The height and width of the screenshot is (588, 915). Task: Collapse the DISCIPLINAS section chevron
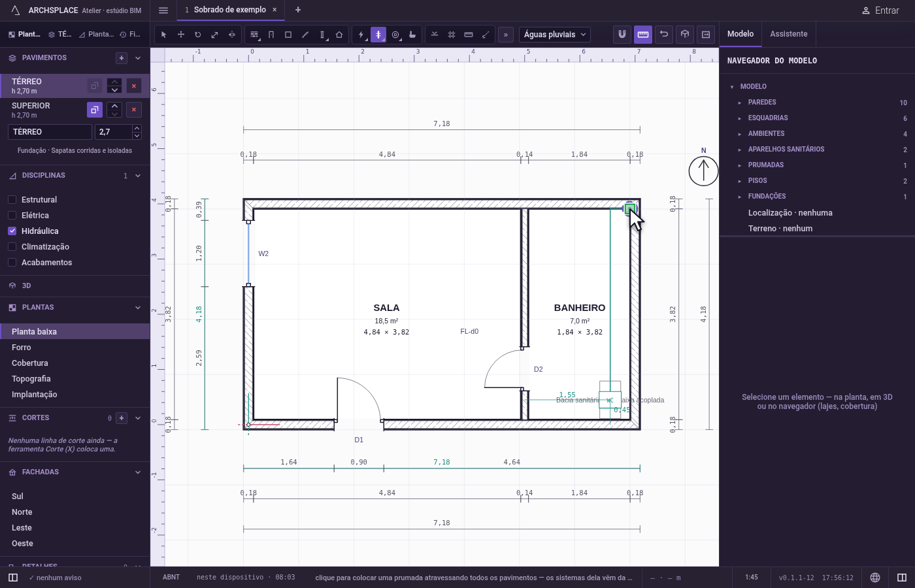coord(138,176)
